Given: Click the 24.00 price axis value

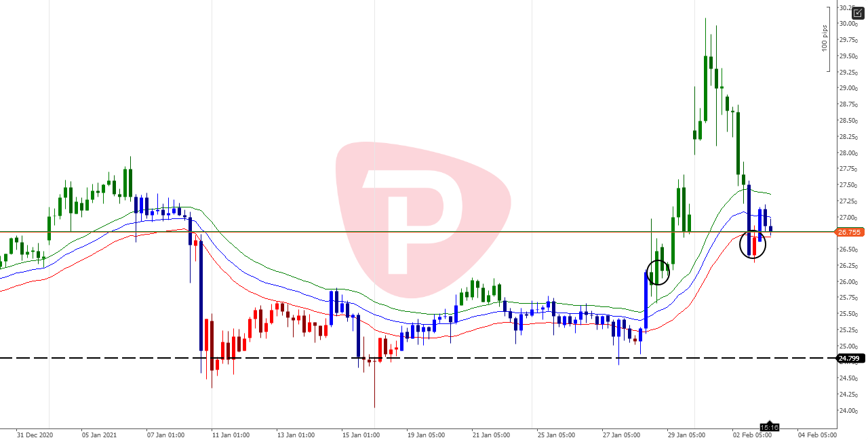Looking at the screenshot, I should click(848, 411).
